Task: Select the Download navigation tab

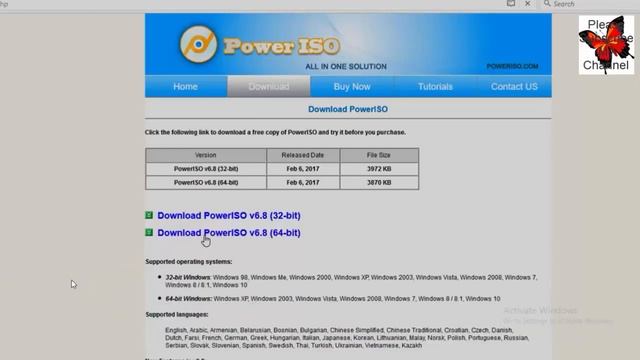Action: click(x=269, y=87)
